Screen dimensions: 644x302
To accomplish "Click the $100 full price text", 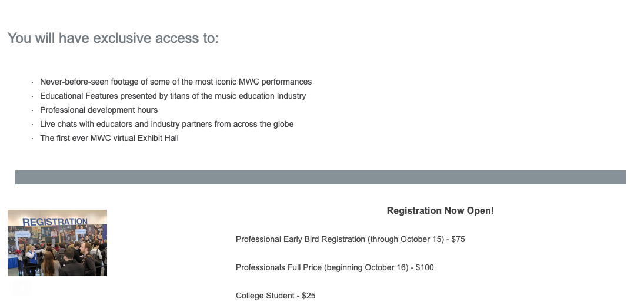I will [425, 267].
